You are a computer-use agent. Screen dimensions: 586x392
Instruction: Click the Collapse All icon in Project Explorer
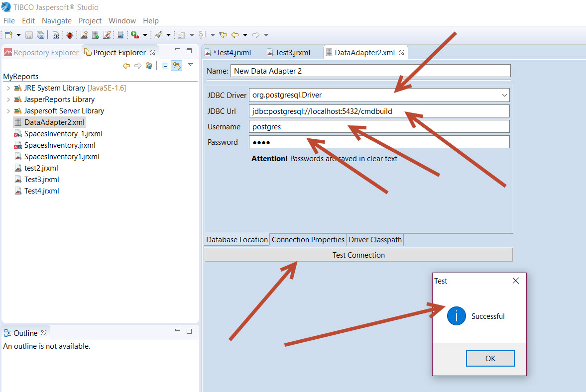pyautogui.click(x=165, y=66)
